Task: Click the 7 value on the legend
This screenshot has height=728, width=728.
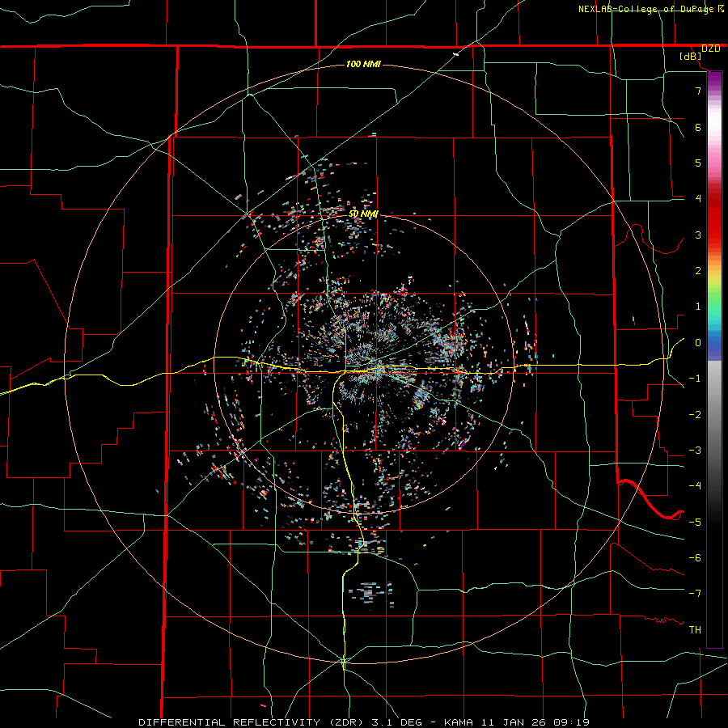Action: pos(698,91)
